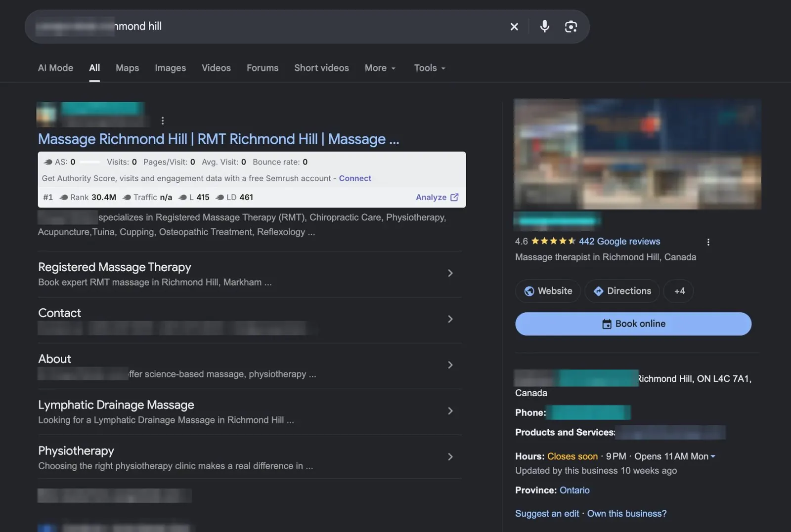The height and width of the screenshot is (532, 791).
Task: Click the Website button
Action: point(548,291)
